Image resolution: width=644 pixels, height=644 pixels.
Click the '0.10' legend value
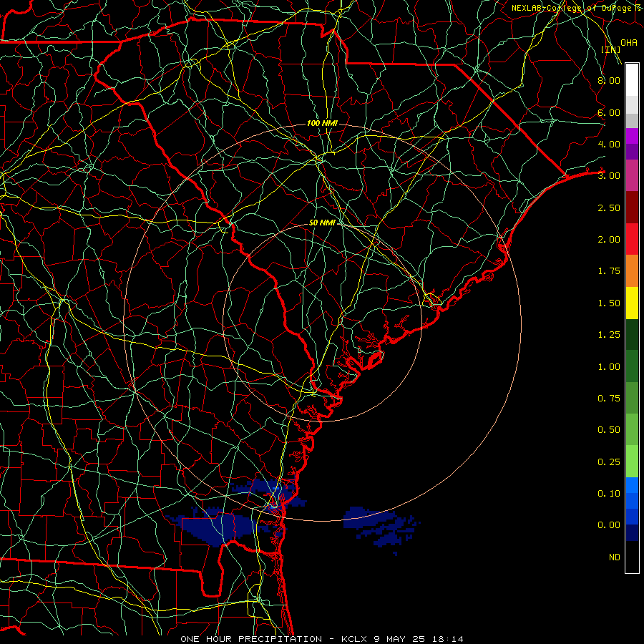tap(609, 494)
